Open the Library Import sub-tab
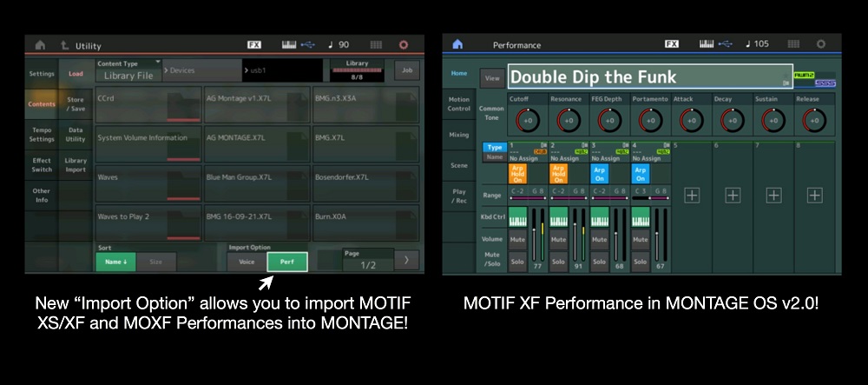Screen dimensions: 868x385 (76, 165)
